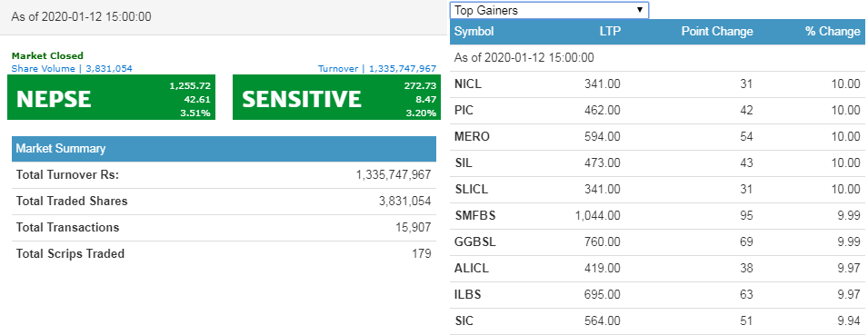Click the Point Change column header
The width and height of the screenshot is (868, 335).
(x=717, y=32)
